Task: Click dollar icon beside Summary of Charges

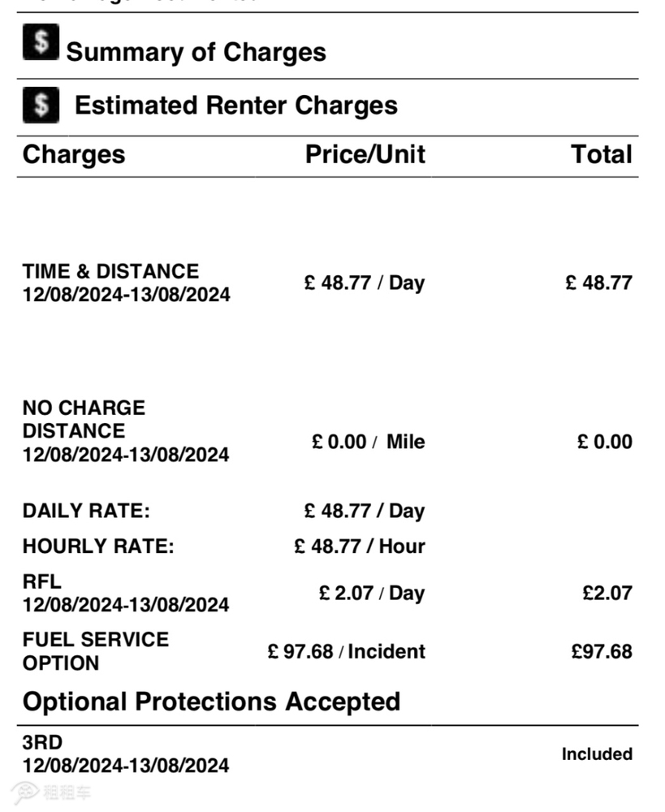Action: coord(41,42)
